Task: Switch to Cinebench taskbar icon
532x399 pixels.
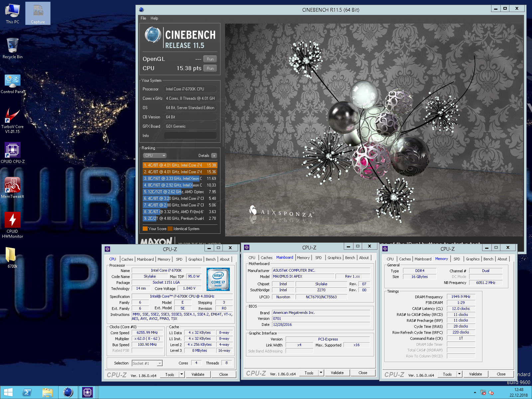Action: click(x=68, y=392)
